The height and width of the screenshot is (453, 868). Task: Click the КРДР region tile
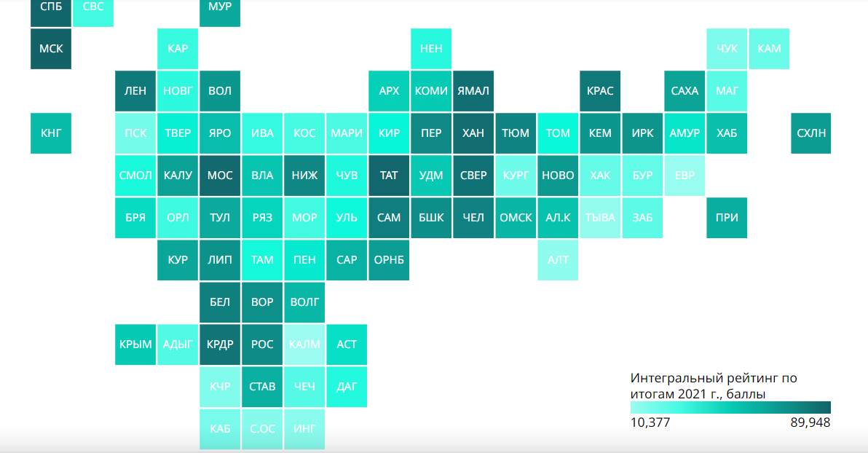point(220,344)
